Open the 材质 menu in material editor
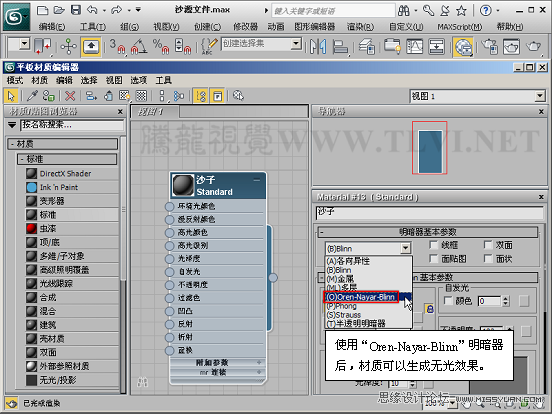 (39, 80)
